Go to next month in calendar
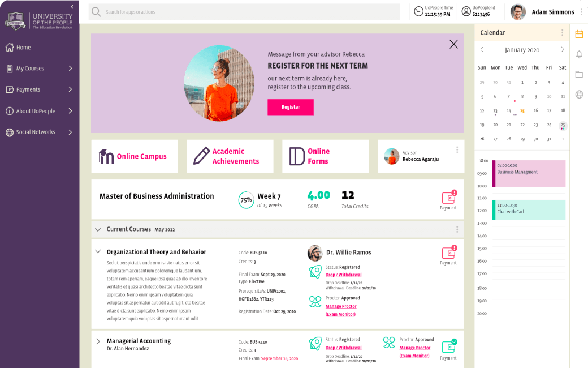 [562, 50]
